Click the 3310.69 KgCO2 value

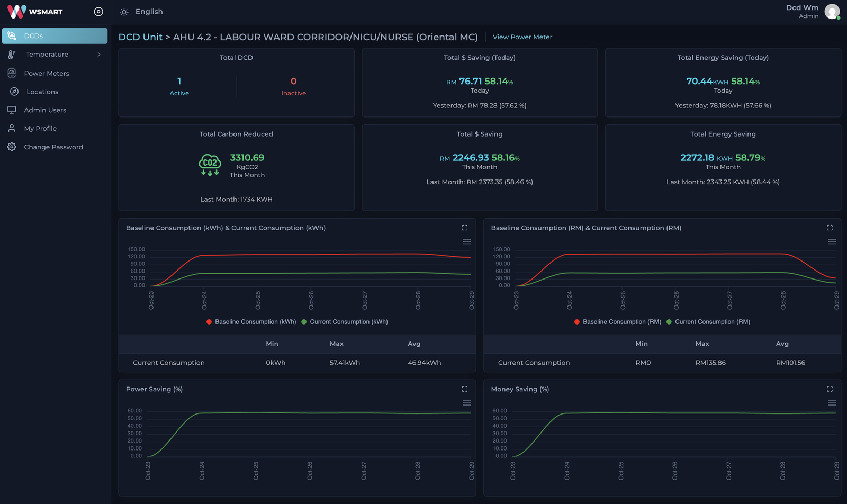(x=247, y=158)
